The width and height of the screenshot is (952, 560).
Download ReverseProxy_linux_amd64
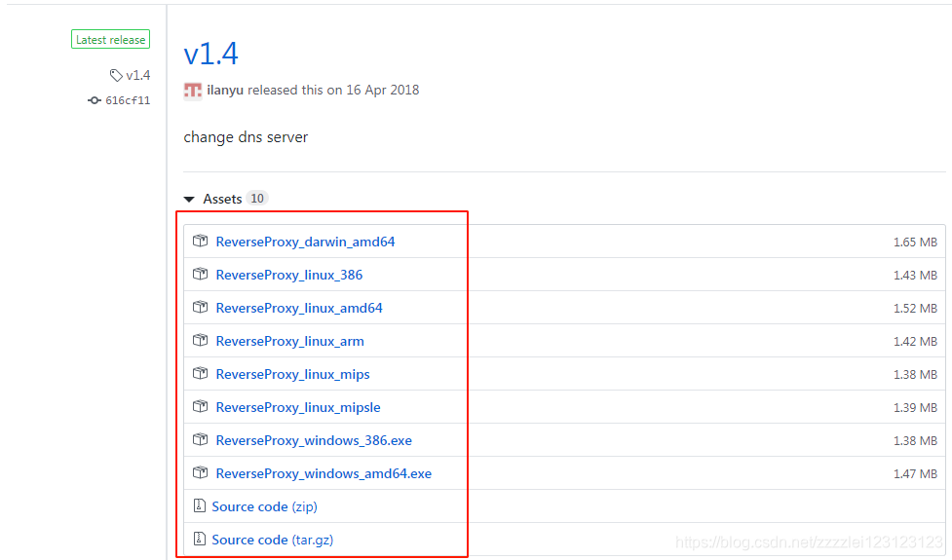(299, 308)
